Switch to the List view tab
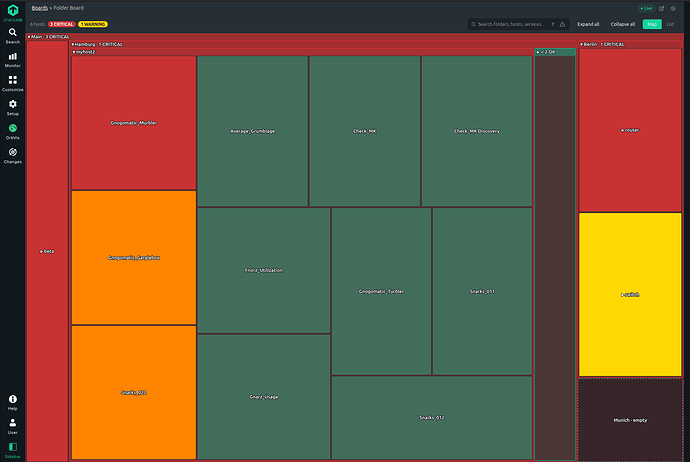 (670, 24)
